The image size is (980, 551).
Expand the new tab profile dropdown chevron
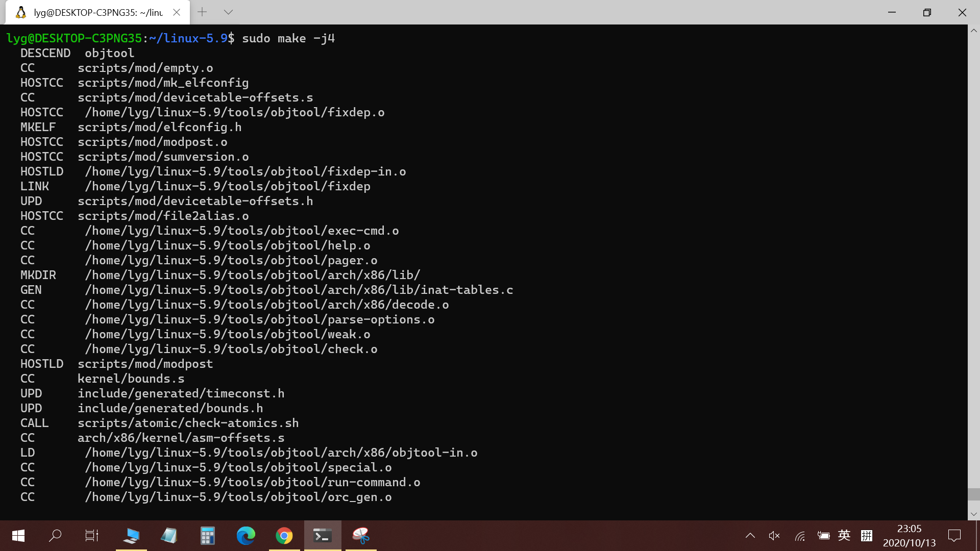pyautogui.click(x=228, y=12)
